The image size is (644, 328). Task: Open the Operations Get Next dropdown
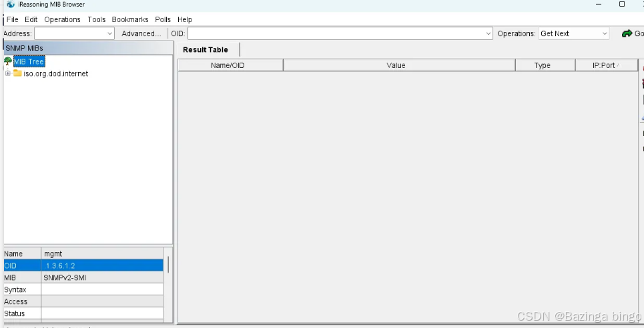pyautogui.click(x=573, y=33)
